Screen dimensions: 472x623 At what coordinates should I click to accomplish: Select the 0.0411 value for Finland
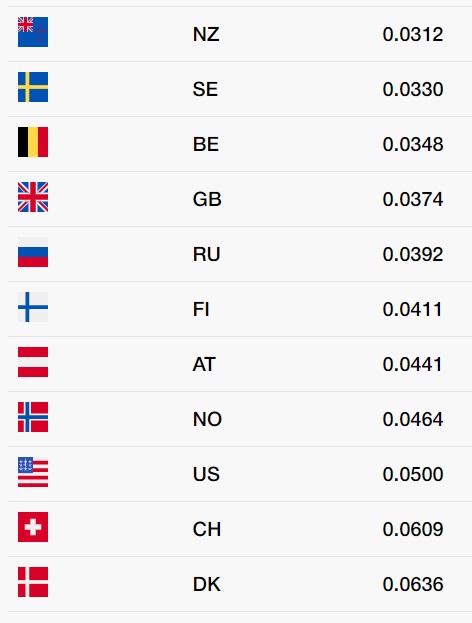pyautogui.click(x=412, y=310)
